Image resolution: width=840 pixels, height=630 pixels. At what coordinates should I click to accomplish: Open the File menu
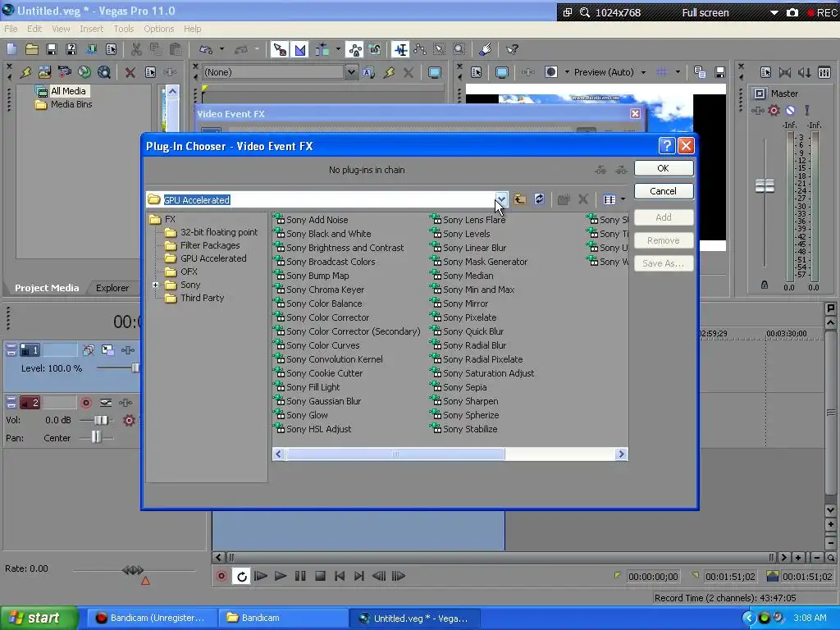click(x=11, y=29)
